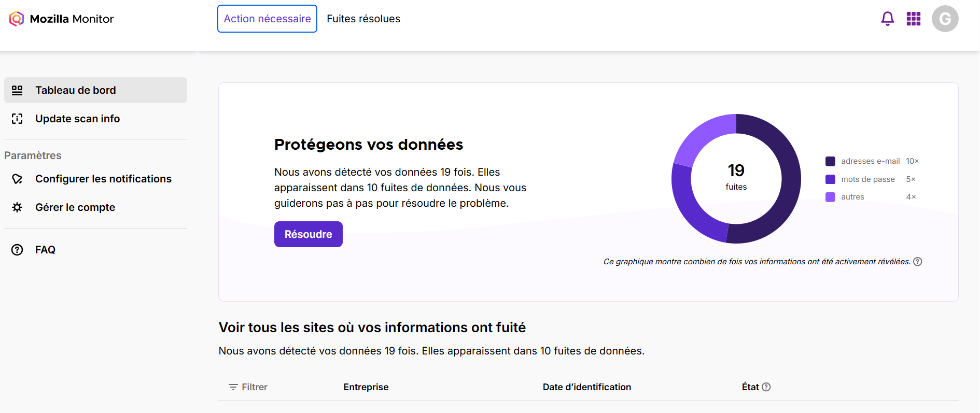Click the Gérer le compte gear icon

tap(17, 207)
